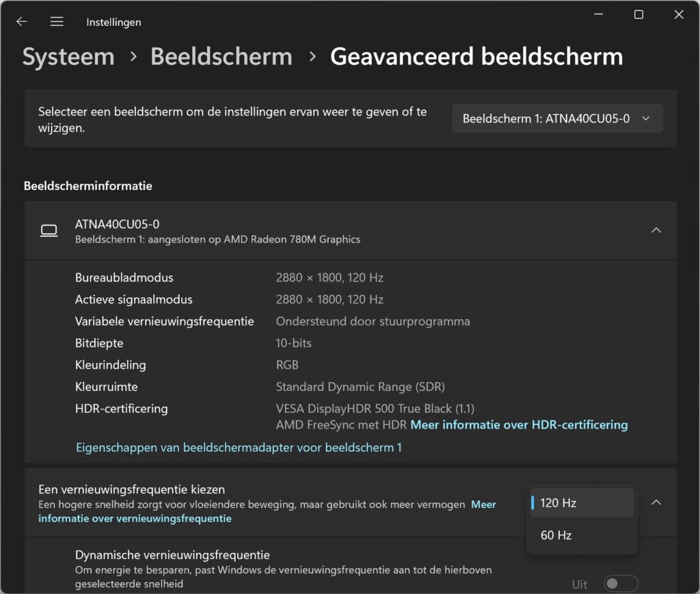The width and height of the screenshot is (700, 594).
Task: Select the minimize window icon
Action: 597,14
